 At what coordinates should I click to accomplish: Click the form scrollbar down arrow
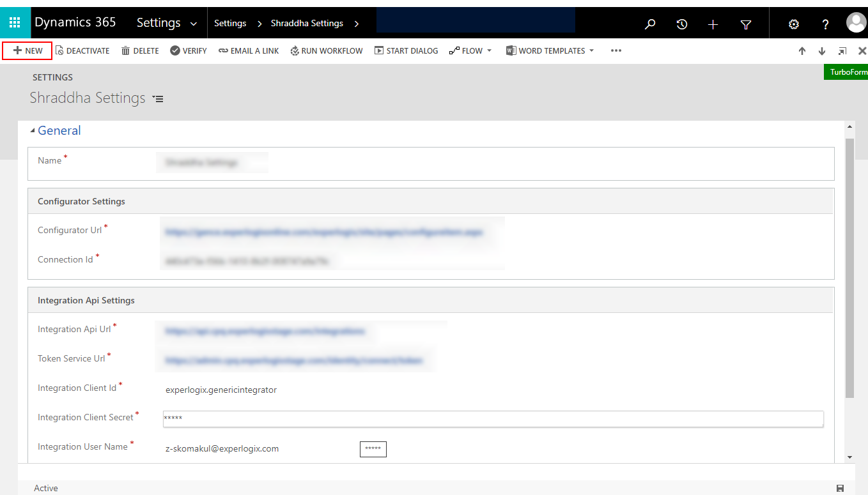tap(849, 457)
